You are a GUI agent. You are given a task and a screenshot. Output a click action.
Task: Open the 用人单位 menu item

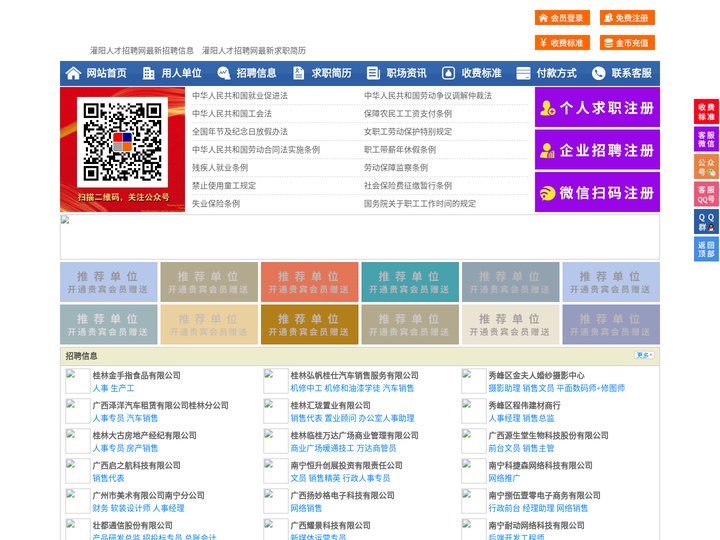(x=181, y=73)
